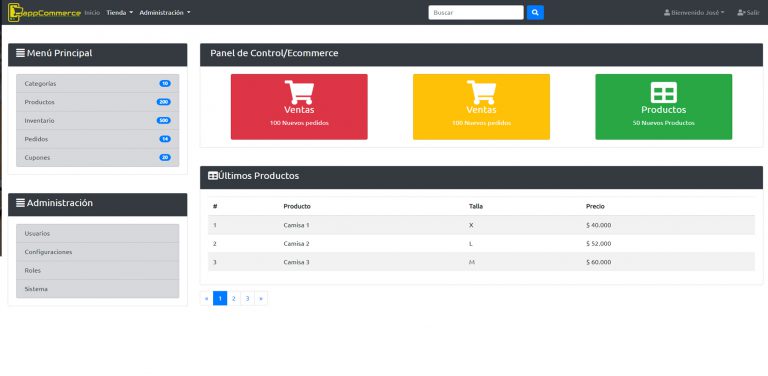
Task: Click the appCommerce logo
Action: pyautogui.click(x=44, y=13)
